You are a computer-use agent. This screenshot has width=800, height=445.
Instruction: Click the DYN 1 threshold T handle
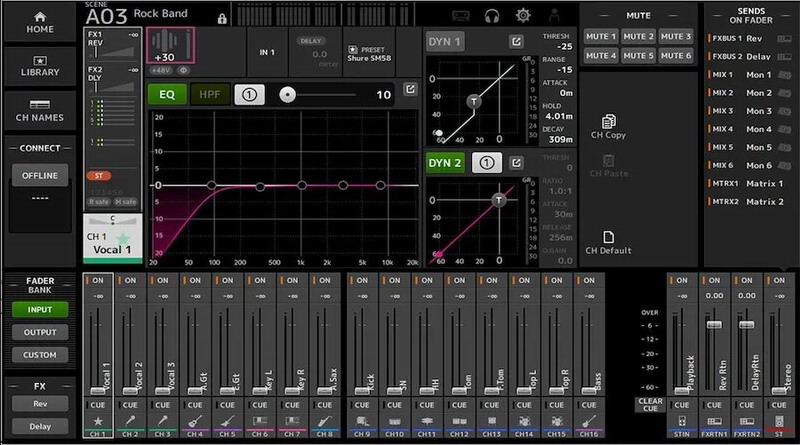point(474,101)
